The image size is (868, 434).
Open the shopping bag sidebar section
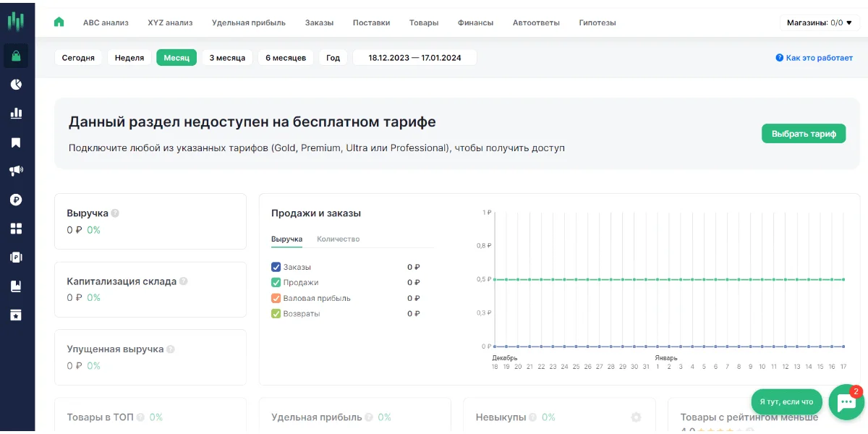click(16, 56)
